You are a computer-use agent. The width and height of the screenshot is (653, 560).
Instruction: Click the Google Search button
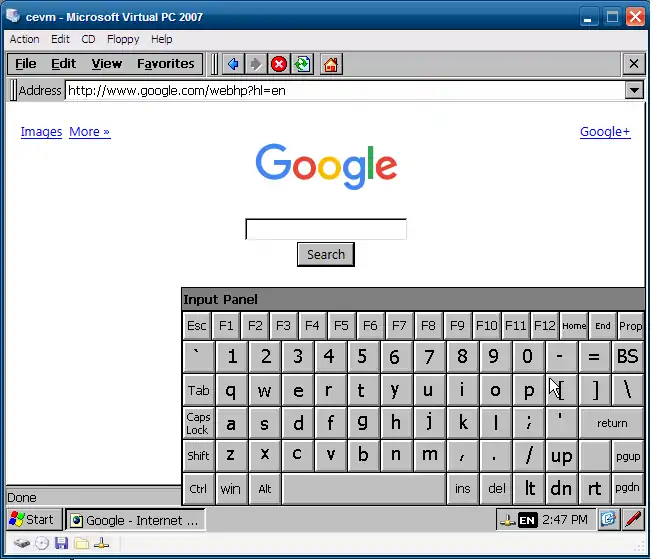326,255
